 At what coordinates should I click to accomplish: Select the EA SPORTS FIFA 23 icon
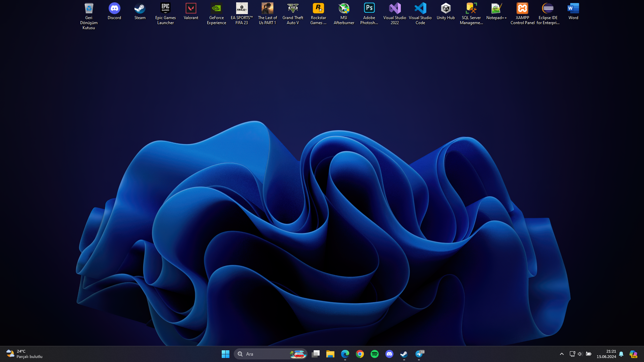click(242, 14)
